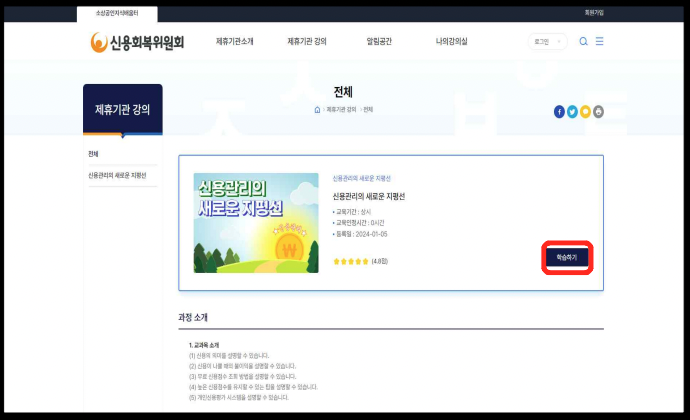Open the 알림공간 menu
The height and width of the screenshot is (420, 690).
click(382, 42)
